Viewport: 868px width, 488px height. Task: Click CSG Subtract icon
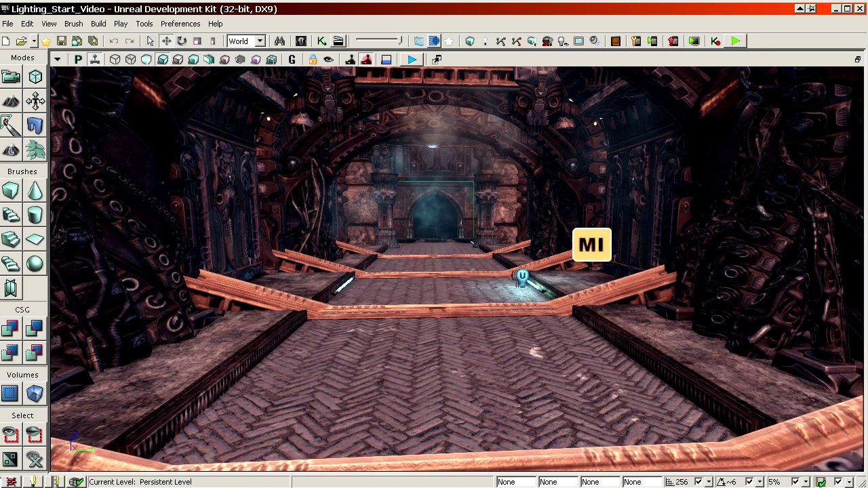(35, 329)
